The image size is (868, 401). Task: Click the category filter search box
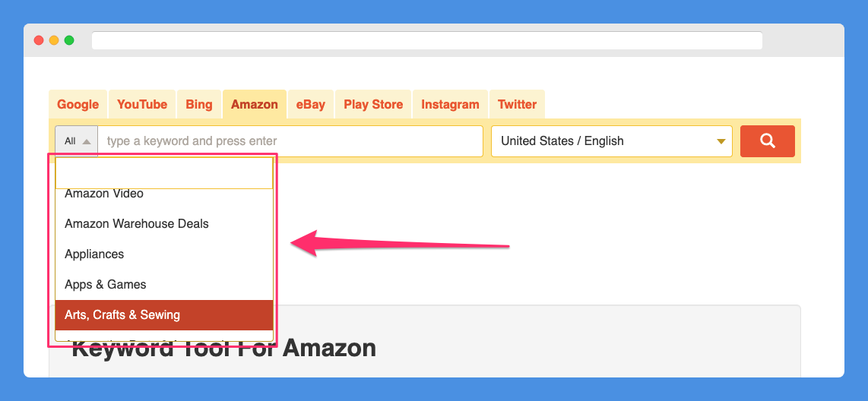click(164, 173)
